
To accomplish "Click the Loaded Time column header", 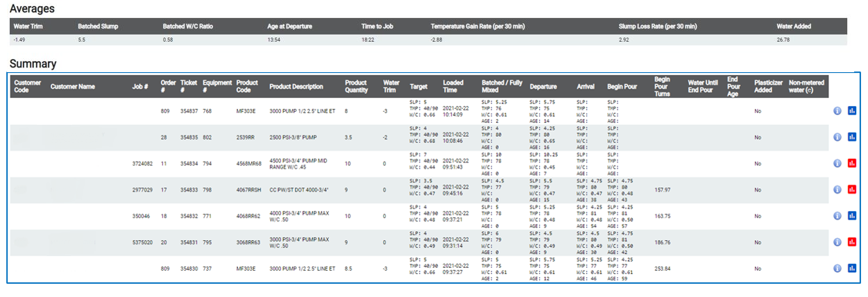I will tap(453, 87).
